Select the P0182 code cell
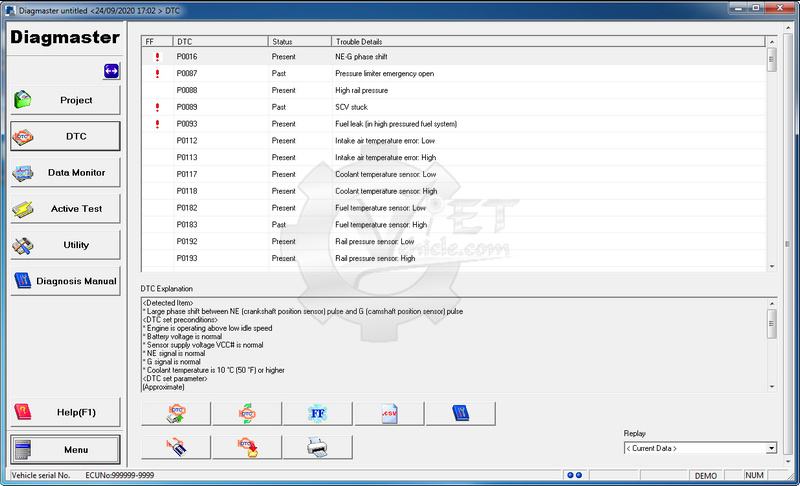This screenshot has height=486, width=800. click(187, 208)
